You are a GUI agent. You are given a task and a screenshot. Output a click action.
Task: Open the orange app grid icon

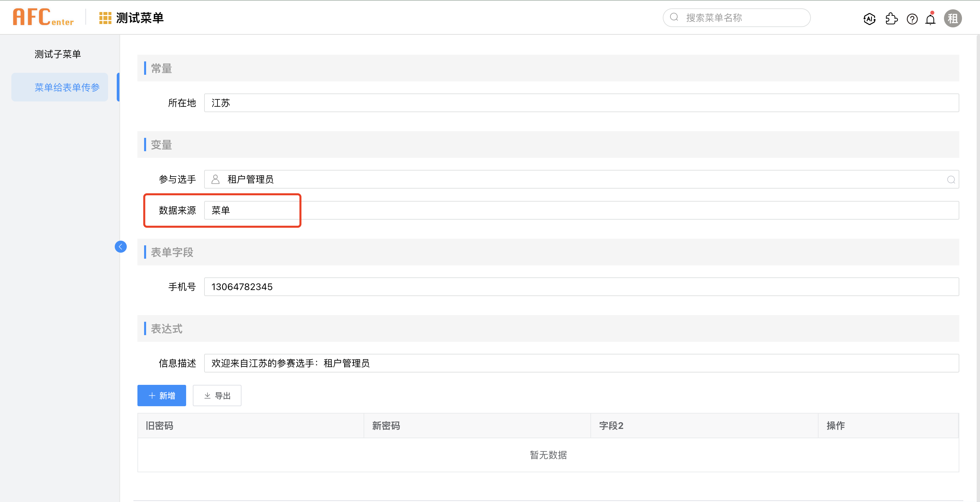click(105, 18)
